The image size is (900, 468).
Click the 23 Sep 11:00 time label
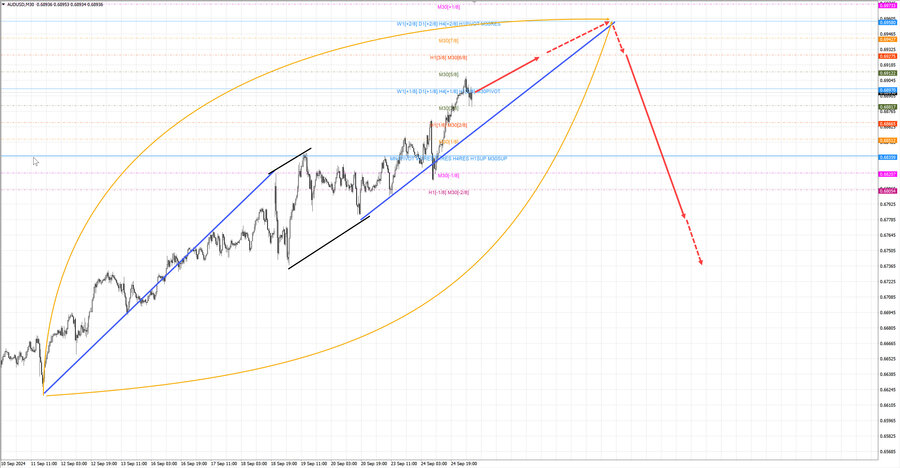coord(404,463)
